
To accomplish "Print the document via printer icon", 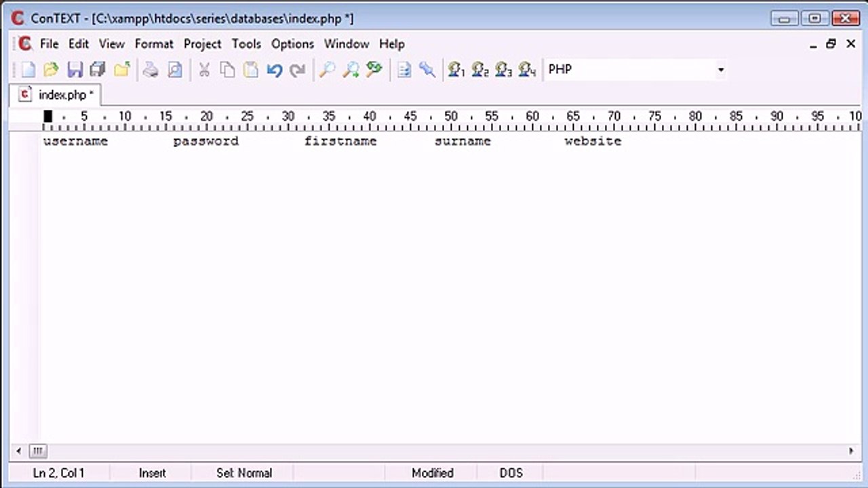I will pos(151,69).
